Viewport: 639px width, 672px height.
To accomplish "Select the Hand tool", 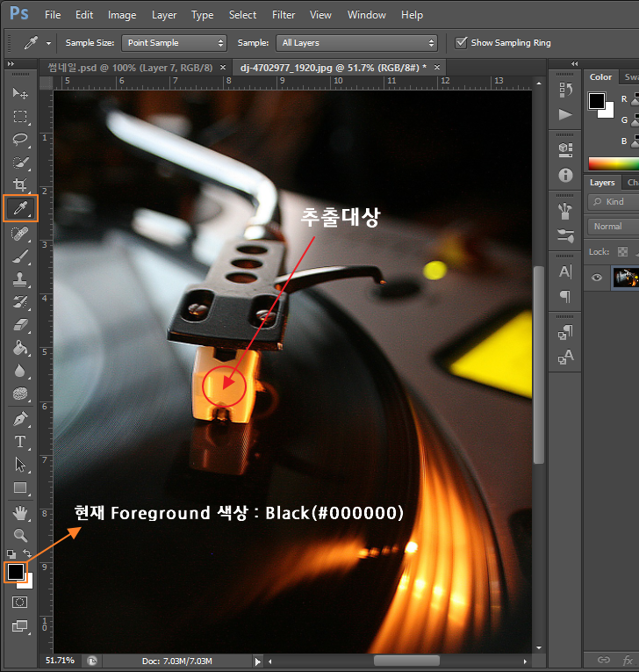I will click(19, 513).
